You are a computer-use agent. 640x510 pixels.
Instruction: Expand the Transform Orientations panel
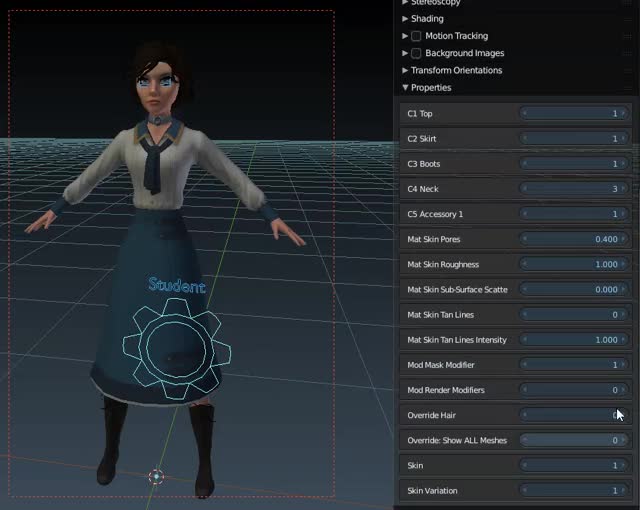tap(405, 70)
